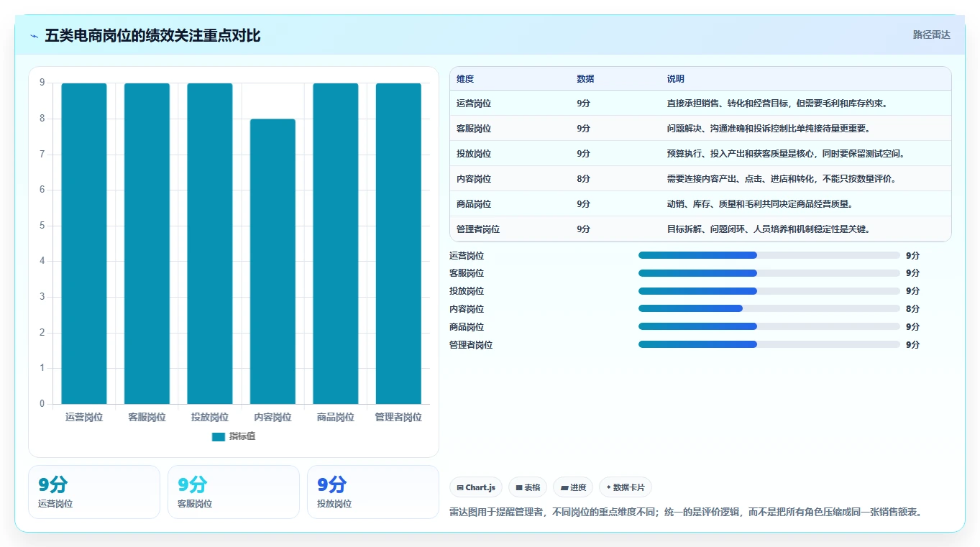The width and height of the screenshot is (980, 547).
Task: Select the Chart.js tag chip
Action: coord(476,487)
